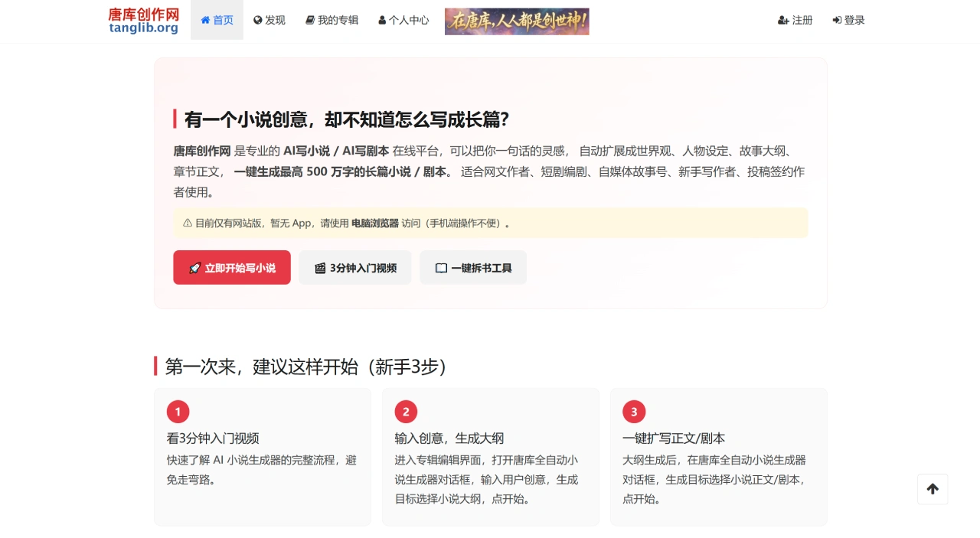This screenshot has width=980, height=538.
Task: Click the 注册 register link
Action: [795, 20]
